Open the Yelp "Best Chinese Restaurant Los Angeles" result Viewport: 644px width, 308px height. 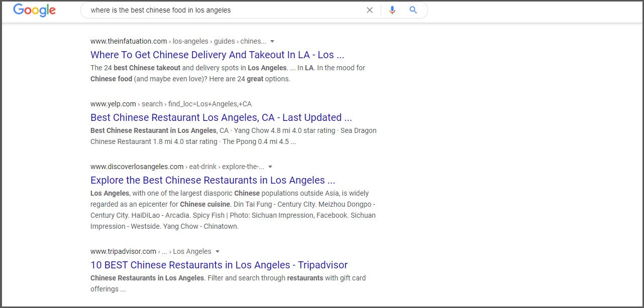[x=221, y=117]
